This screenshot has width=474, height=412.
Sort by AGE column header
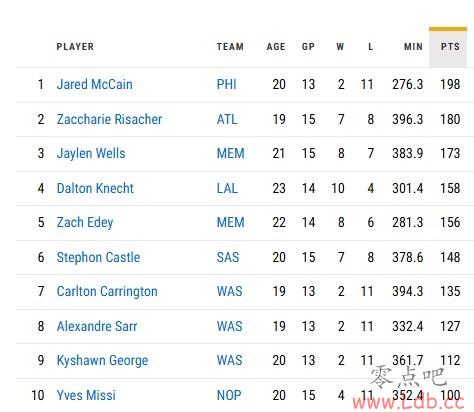[x=276, y=47]
